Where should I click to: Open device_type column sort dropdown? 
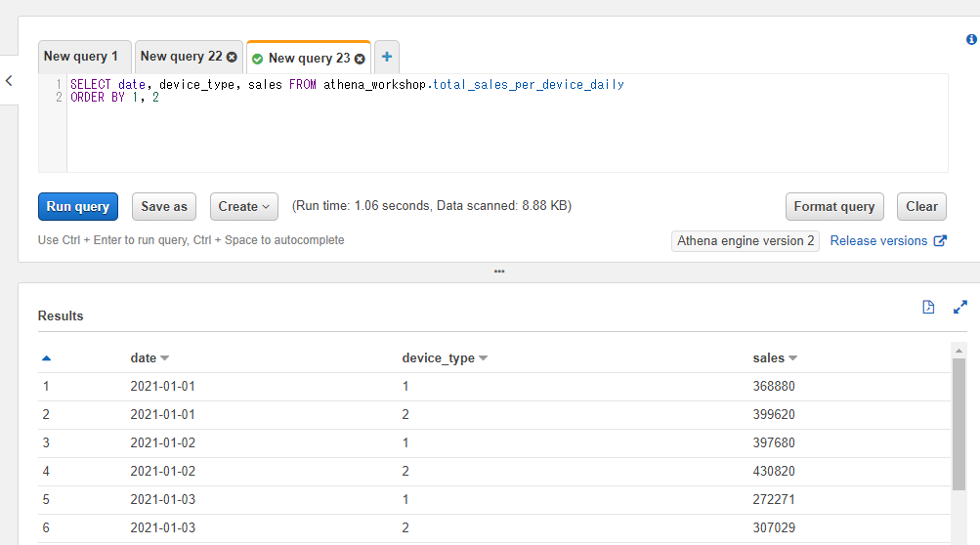[x=483, y=358]
